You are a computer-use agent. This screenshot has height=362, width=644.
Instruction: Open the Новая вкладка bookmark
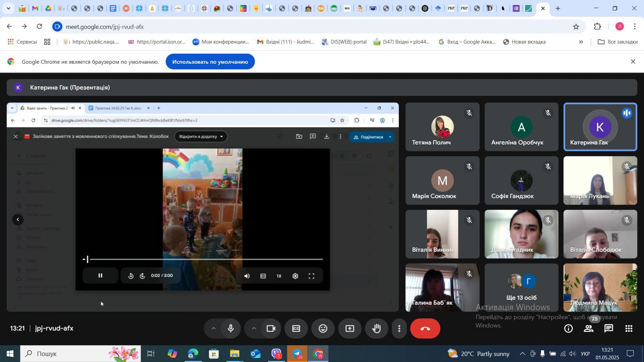pos(524,42)
